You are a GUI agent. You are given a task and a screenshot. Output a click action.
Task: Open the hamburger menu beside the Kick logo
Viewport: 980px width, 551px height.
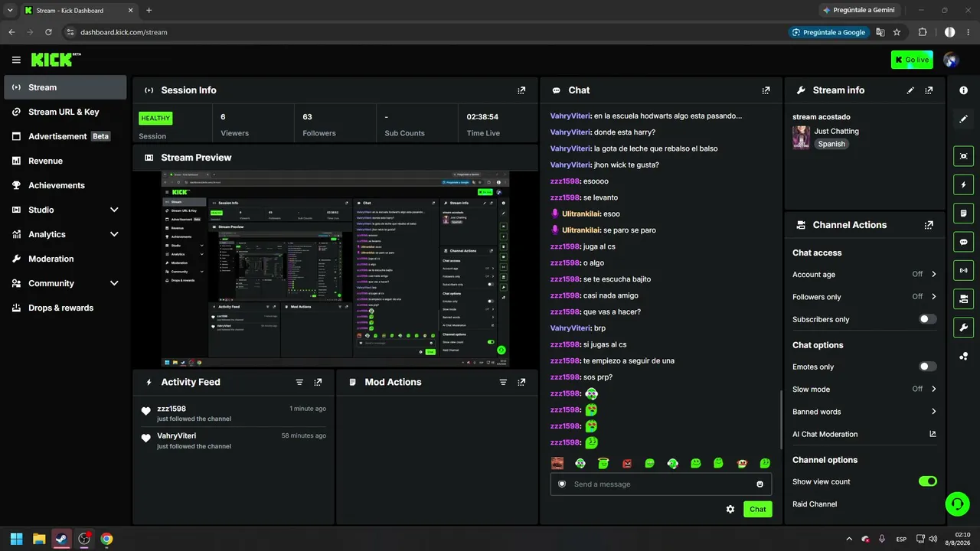tap(16, 60)
